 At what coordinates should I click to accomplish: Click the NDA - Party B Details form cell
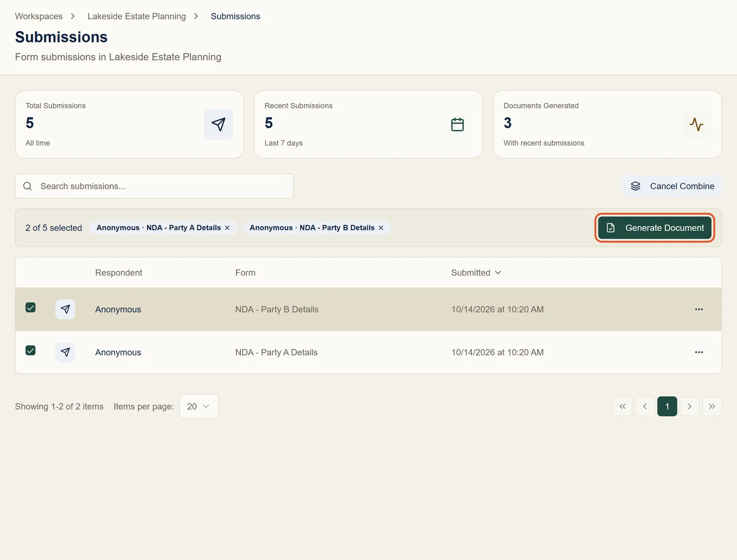tap(277, 309)
